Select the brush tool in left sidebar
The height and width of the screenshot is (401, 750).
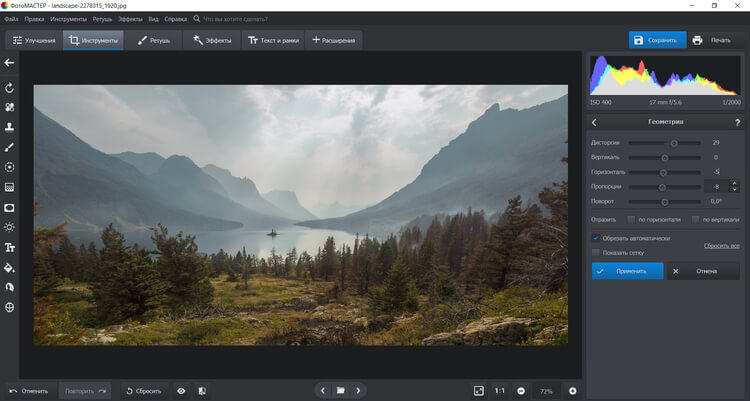coord(9,147)
